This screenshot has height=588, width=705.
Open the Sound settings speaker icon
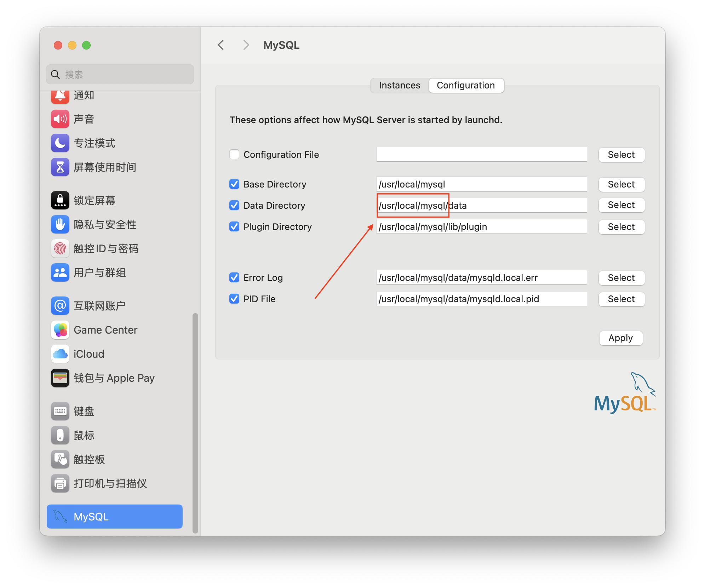[x=60, y=119]
